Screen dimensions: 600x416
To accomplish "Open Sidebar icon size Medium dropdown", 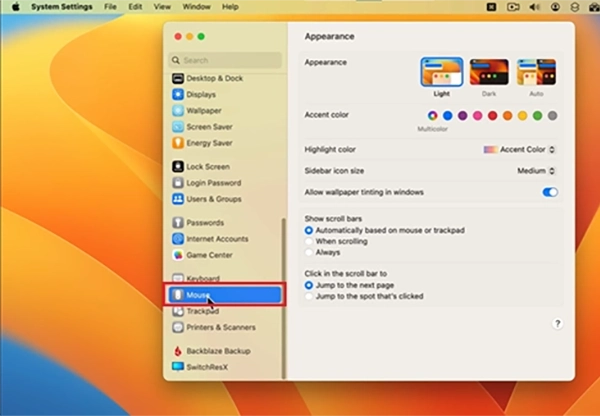I will [x=536, y=171].
